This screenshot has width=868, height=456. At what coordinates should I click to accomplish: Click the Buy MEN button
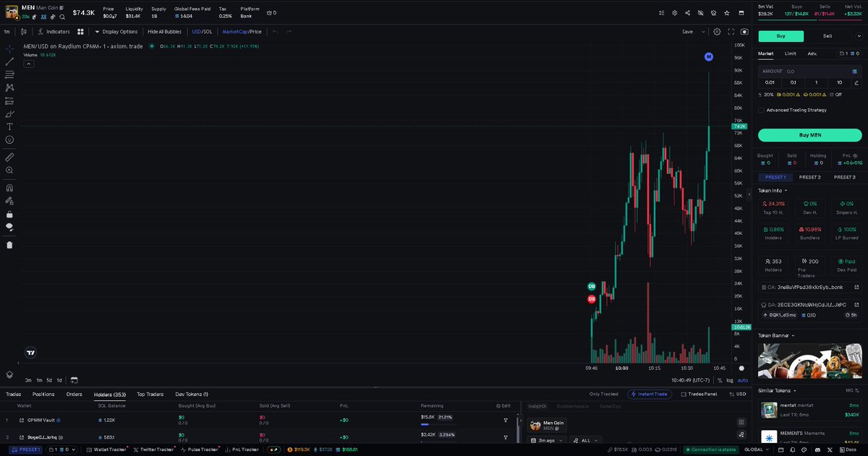[x=809, y=135]
